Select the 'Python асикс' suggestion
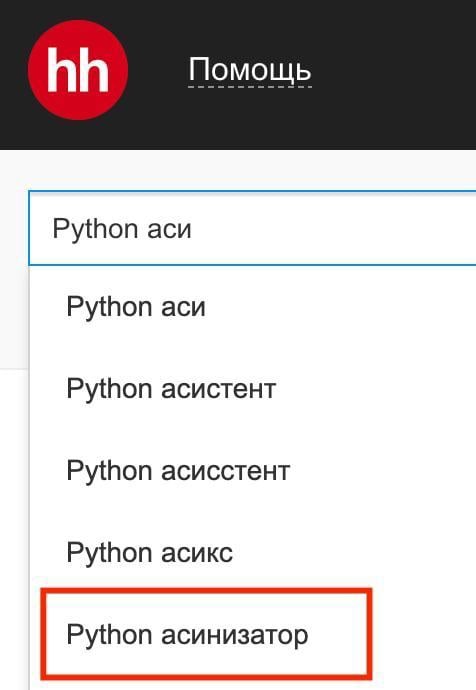 click(x=253, y=552)
